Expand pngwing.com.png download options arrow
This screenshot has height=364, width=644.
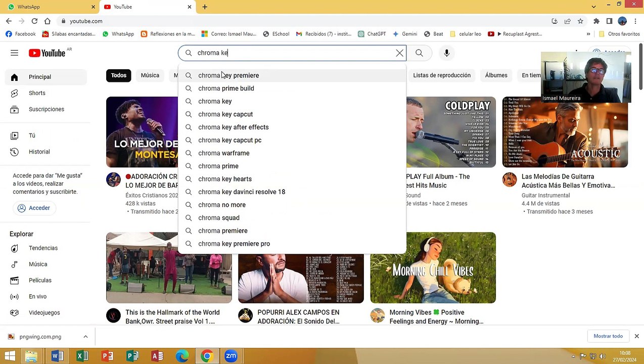tap(85, 337)
